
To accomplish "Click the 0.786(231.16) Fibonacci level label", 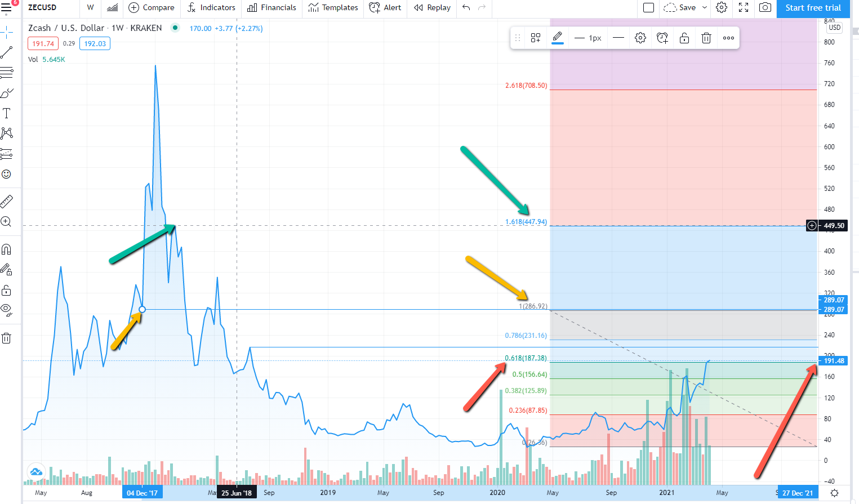I will (x=526, y=336).
